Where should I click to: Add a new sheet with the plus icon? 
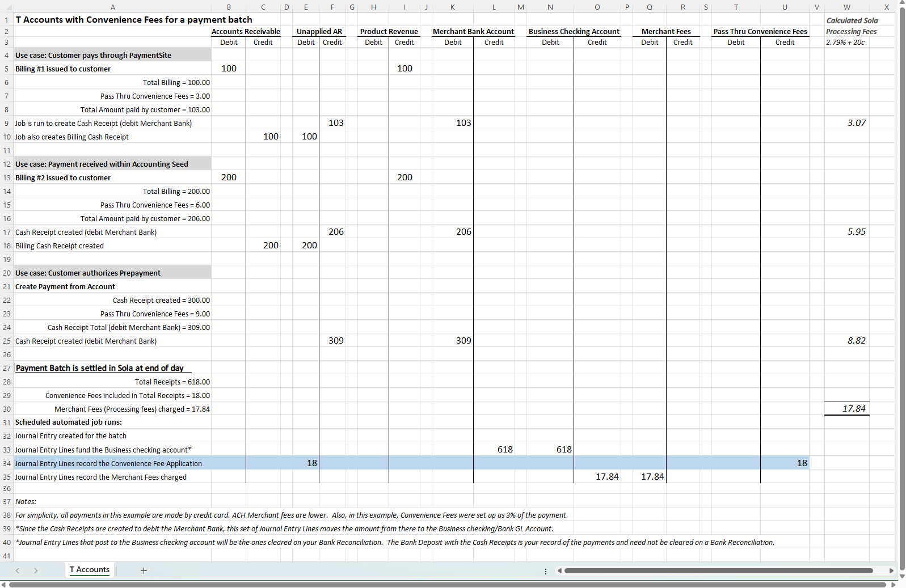point(144,570)
